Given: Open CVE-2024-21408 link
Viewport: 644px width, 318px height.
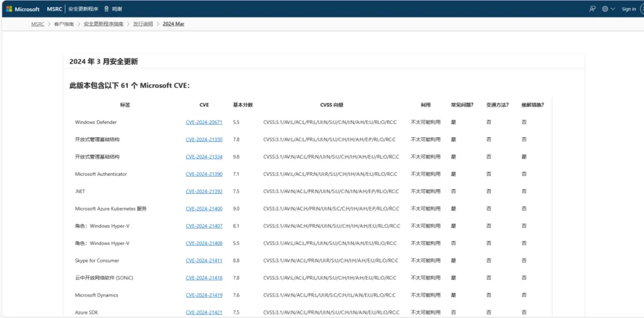Looking at the screenshot, I should 204,243.
